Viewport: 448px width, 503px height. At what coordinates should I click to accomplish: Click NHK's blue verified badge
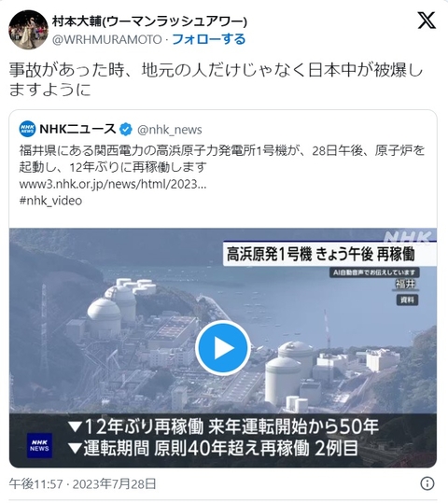point(126,130)
